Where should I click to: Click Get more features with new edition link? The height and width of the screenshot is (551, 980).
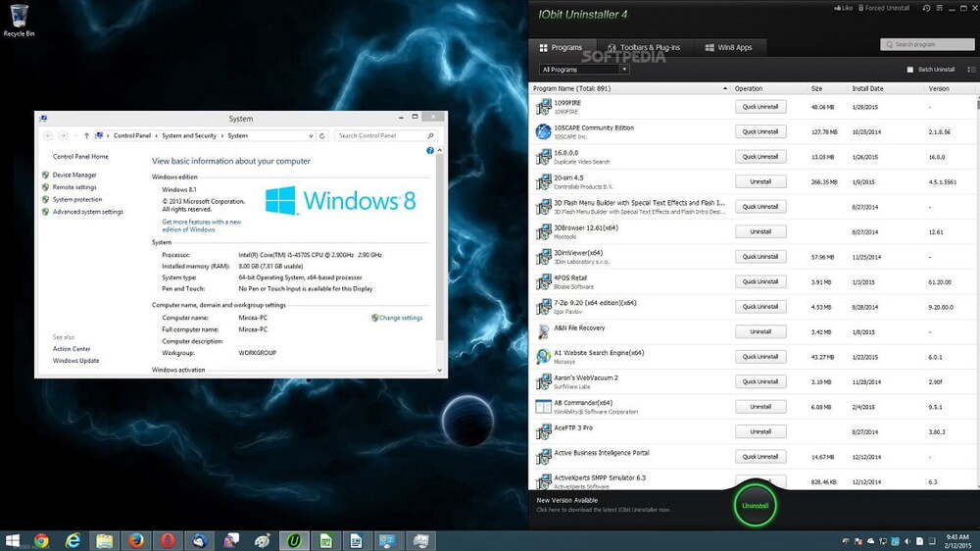[x=201, y=225]
